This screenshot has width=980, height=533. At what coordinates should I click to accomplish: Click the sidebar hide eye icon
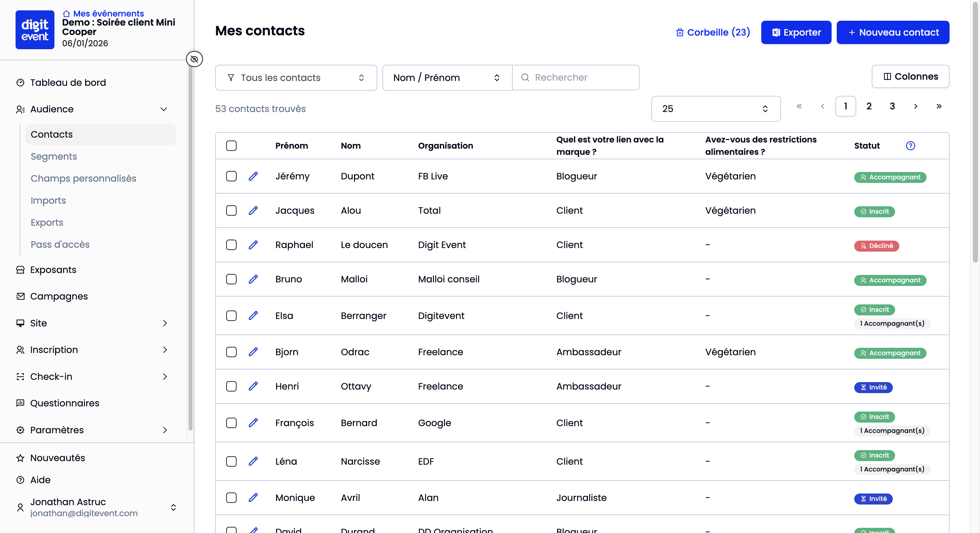(x=194, y=59)
